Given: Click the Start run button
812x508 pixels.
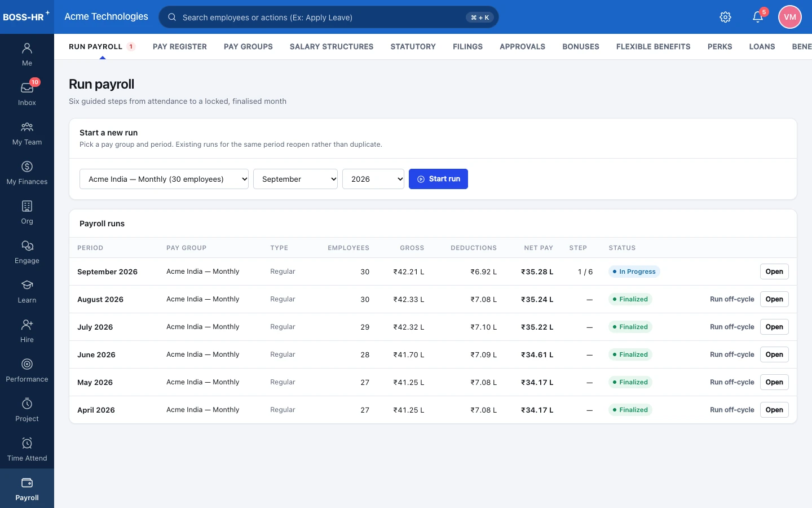Looking at the screenshot, I should pos(438,179).
